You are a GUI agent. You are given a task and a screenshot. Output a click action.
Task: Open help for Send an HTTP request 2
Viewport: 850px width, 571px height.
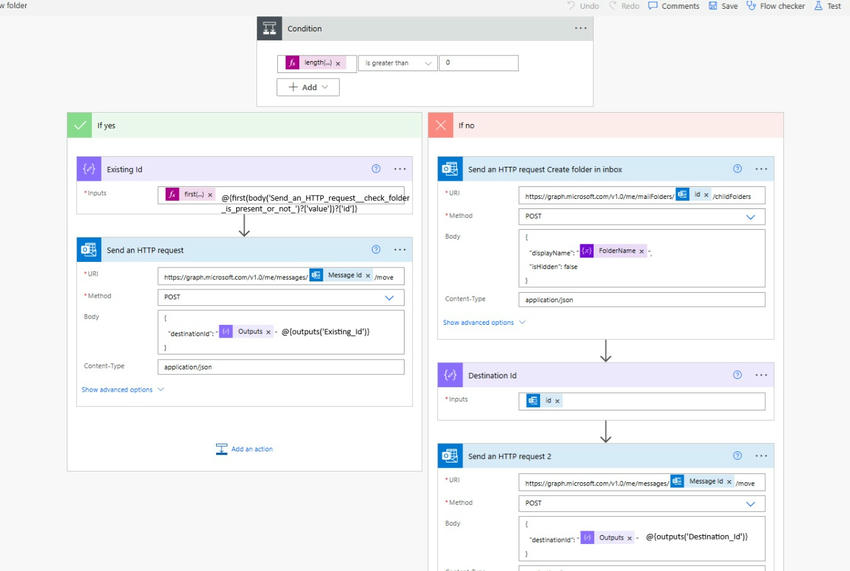pyautogui.click(x=737, y=455)
